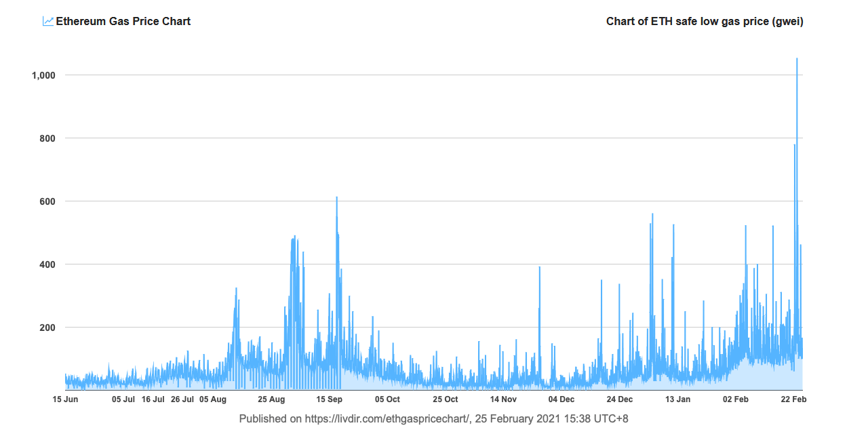
Task: Click the 22 Feb x-axis date label
Action: point(793,399)
